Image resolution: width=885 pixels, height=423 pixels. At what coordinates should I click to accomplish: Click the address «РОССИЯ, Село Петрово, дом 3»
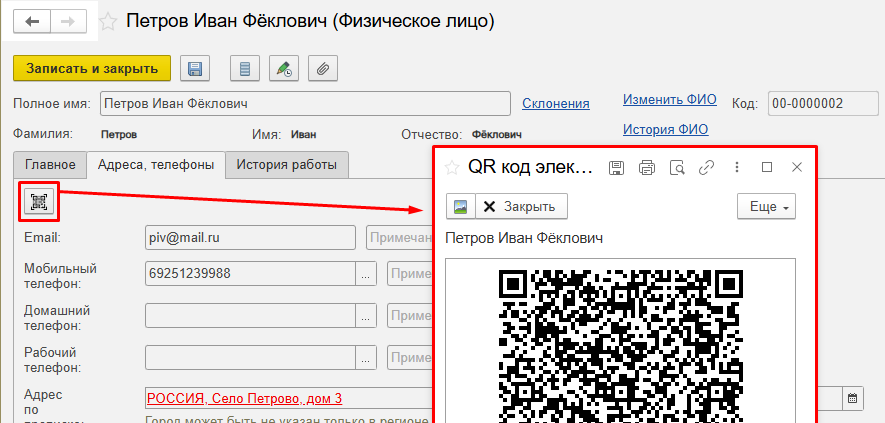coord(244,399)
